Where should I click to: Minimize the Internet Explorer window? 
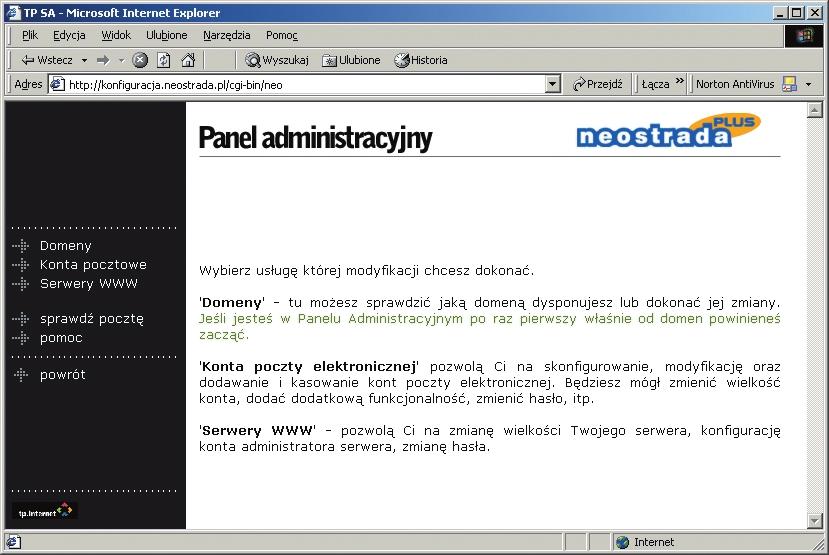point(779,13)
